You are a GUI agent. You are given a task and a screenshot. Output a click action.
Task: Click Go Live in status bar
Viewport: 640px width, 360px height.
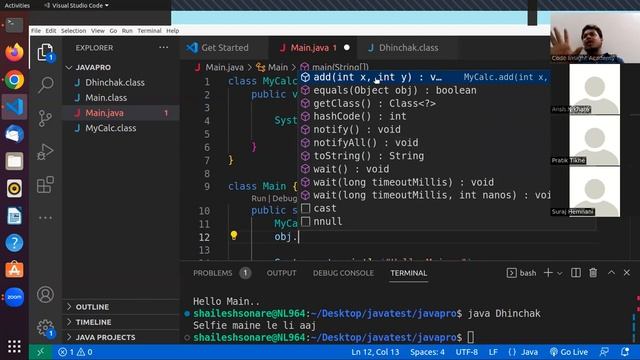click(569, 352)
